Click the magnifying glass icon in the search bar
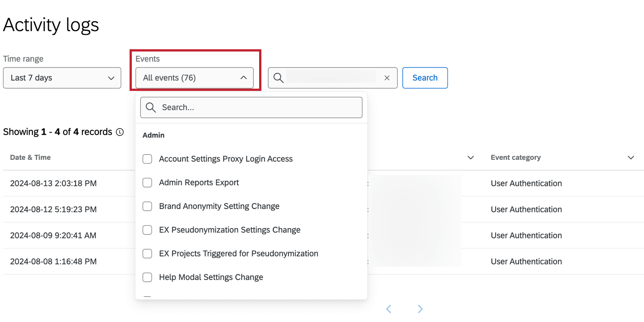This screenshot has height=322, width=644. click(278, 78)
